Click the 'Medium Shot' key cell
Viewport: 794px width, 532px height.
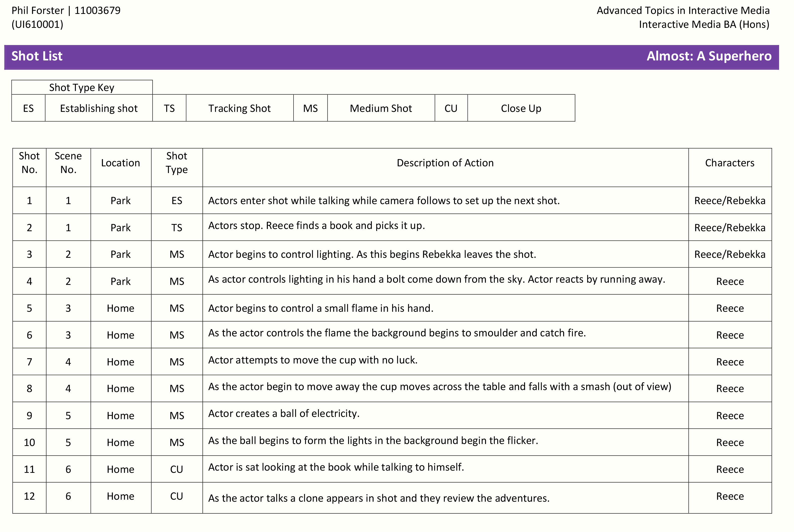381,108
